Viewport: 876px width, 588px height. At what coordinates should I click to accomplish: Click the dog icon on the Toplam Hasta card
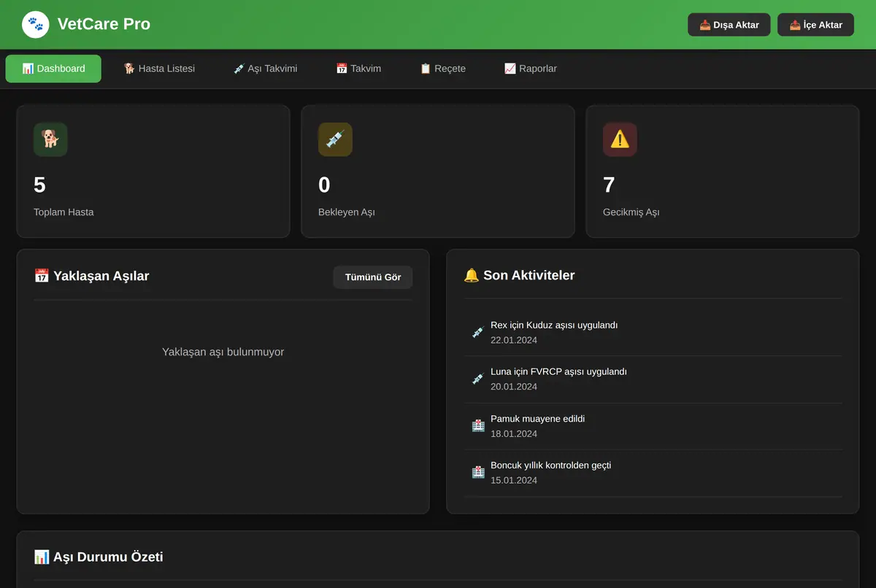click(x=50, y=139)
